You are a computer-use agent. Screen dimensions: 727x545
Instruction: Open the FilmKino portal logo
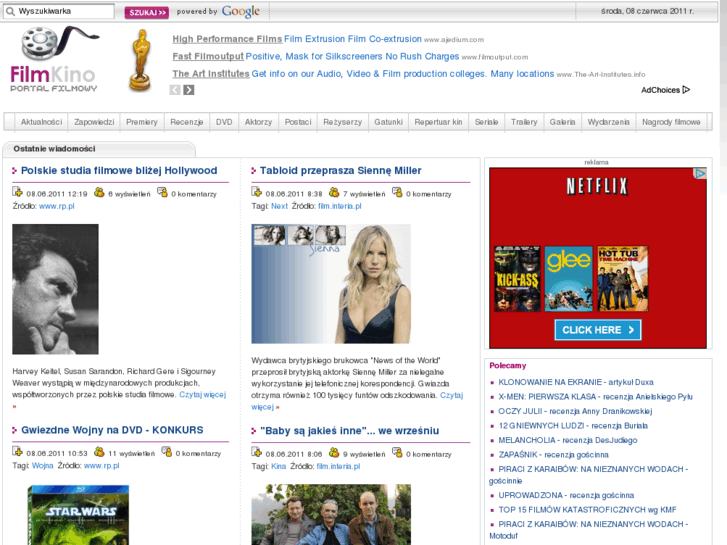pos(54,59)
